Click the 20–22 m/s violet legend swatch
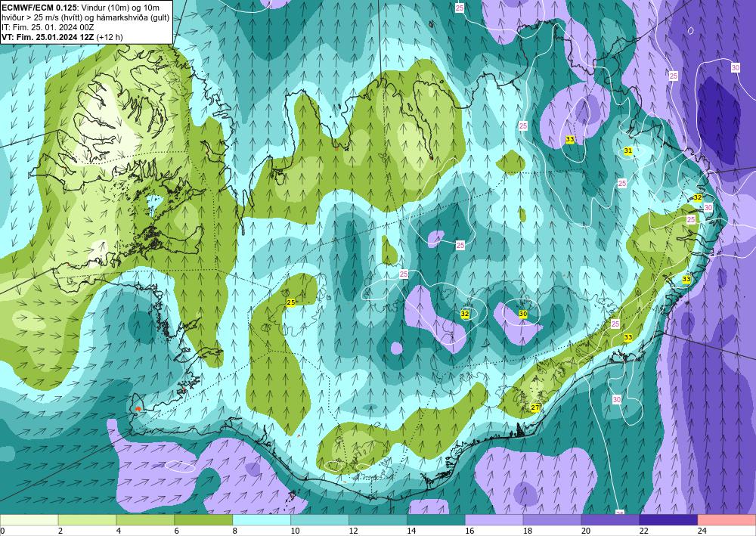 point(610,520)
